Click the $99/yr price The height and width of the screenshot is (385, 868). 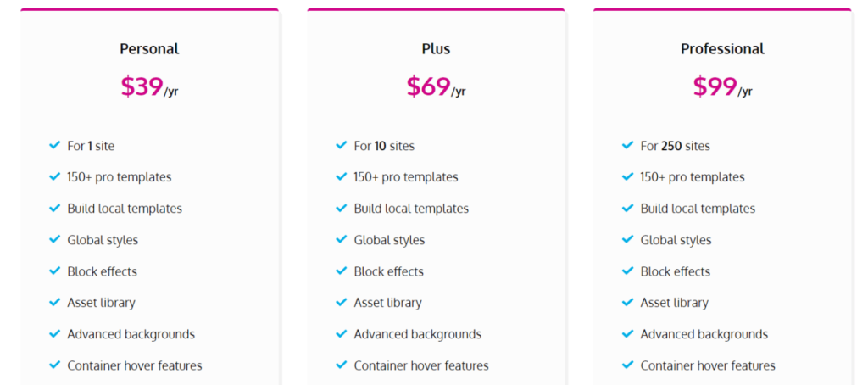722,86
